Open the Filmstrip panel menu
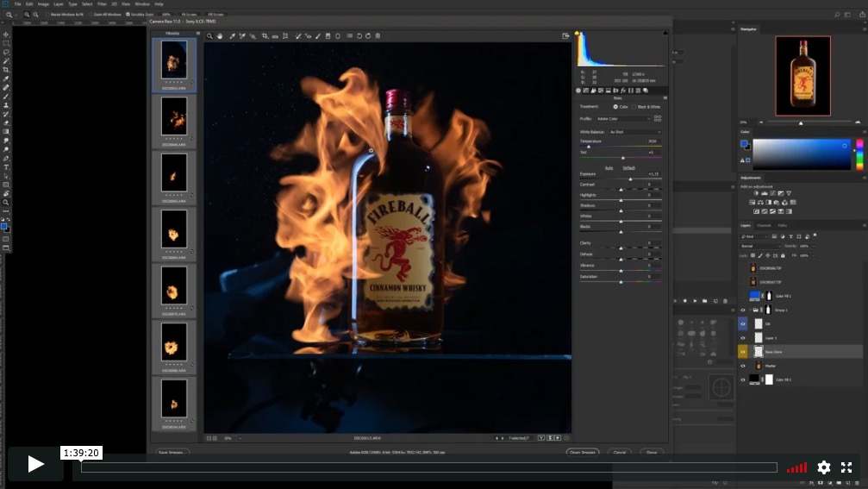 (197, 34)
